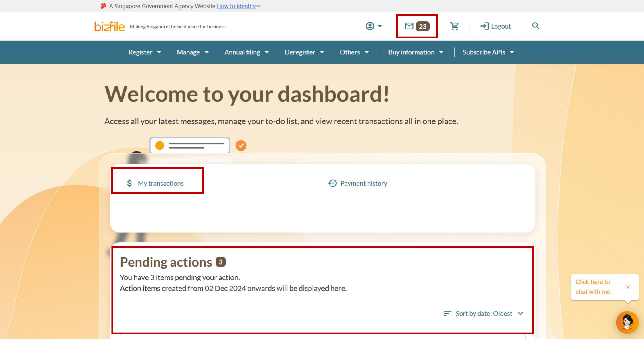Open the chat assistant avatar
The width and height of the screenshot is (644, 339).
point(627,322)
